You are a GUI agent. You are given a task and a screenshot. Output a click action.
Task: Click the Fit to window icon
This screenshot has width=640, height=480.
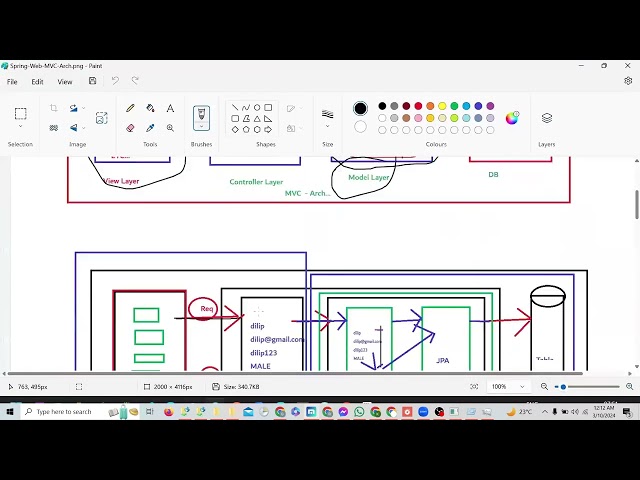[x=474, y=387]
